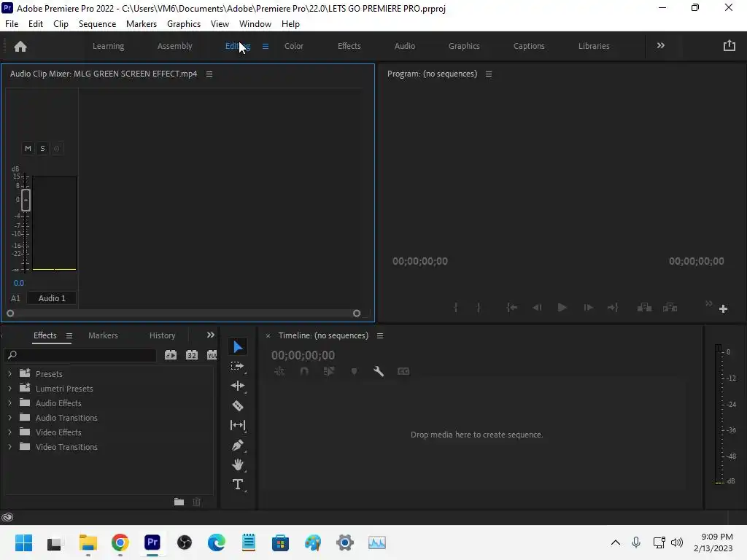This screenshot has height=560, width=747.
Task: Switch to the History panel tab
Action: coord(163,335)
